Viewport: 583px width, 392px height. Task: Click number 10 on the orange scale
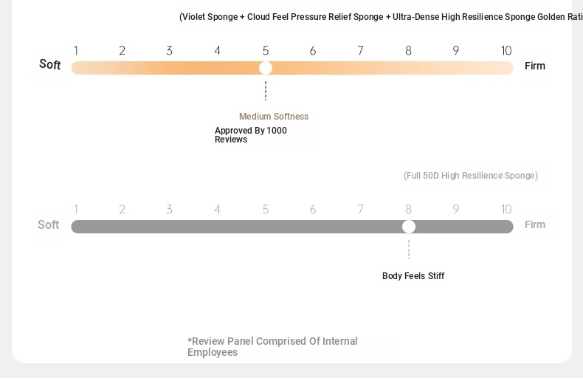(506, 51)
